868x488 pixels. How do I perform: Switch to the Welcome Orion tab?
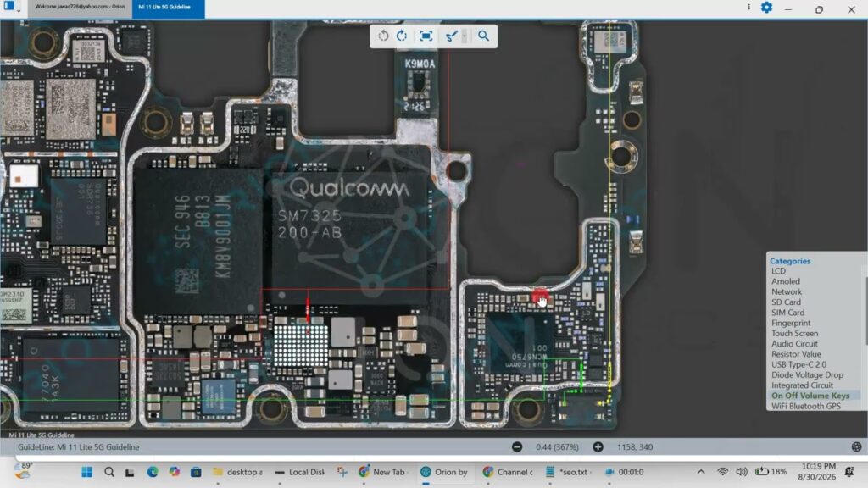click(x=80, y=7)
